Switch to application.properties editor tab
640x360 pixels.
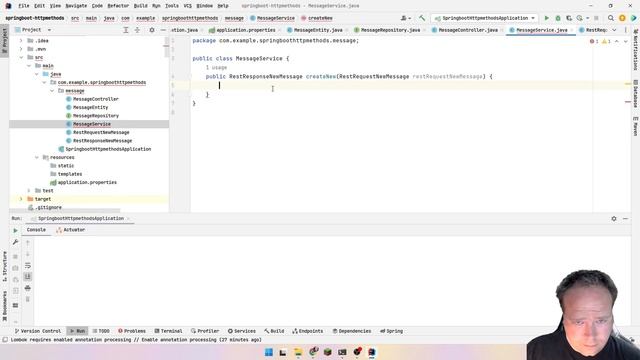[x=245, y=30]
